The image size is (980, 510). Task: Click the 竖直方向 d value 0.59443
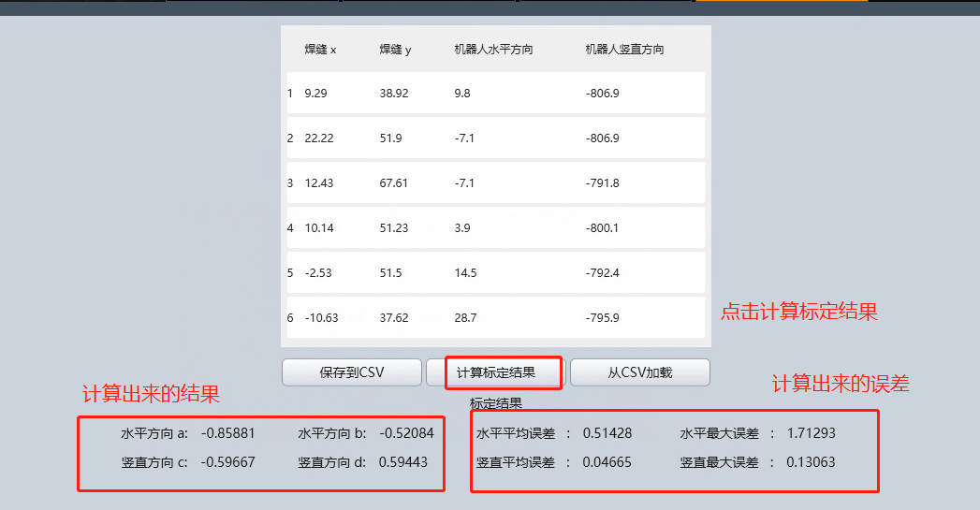(403, 461)
